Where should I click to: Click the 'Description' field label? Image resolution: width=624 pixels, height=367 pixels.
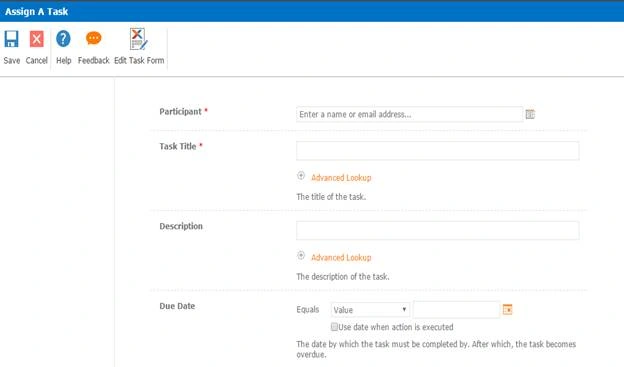tap(181, 226)
